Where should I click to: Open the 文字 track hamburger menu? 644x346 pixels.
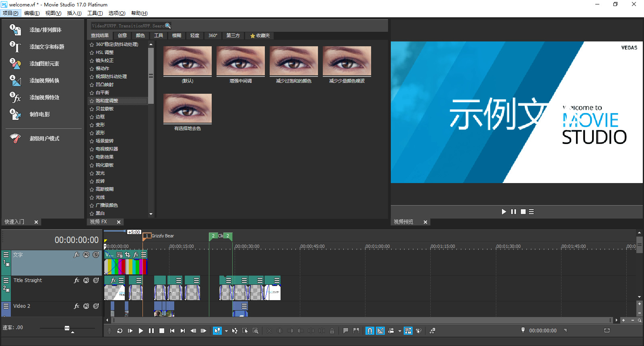click(x=6, y=255)
